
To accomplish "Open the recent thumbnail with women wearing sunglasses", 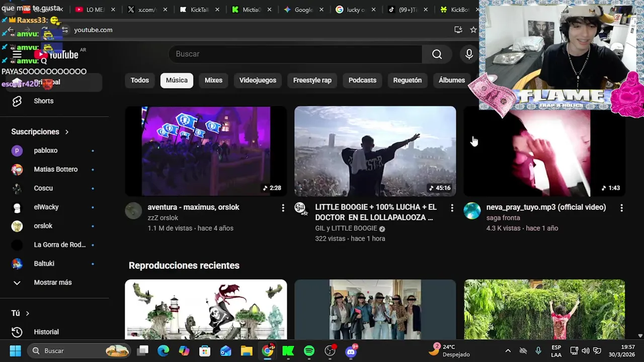I will 375,309.
